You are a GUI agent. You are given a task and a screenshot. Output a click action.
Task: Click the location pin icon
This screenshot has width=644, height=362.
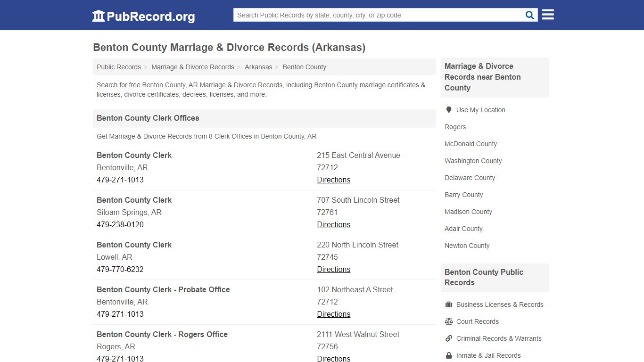[449, 110]
